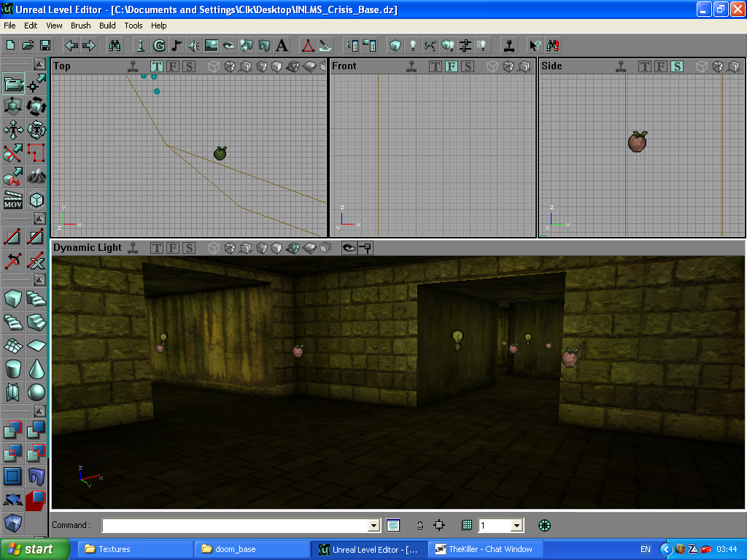Toggle Side view button in Side viewport

click(677, 66)
